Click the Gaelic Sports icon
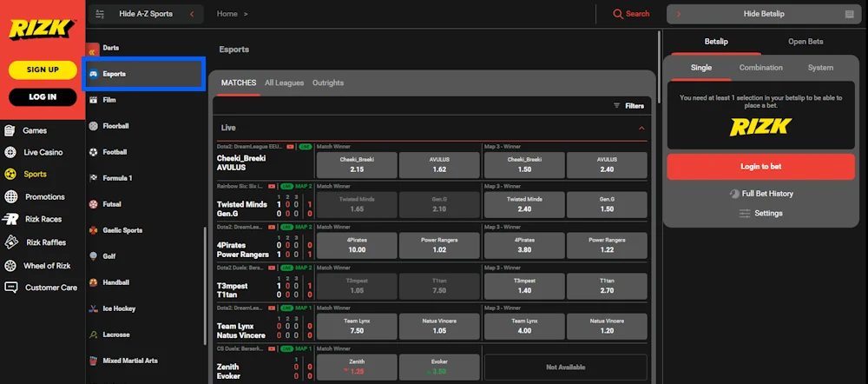This screenshot has width=868, height=384. pyautogui.click(x=93, y=230)
